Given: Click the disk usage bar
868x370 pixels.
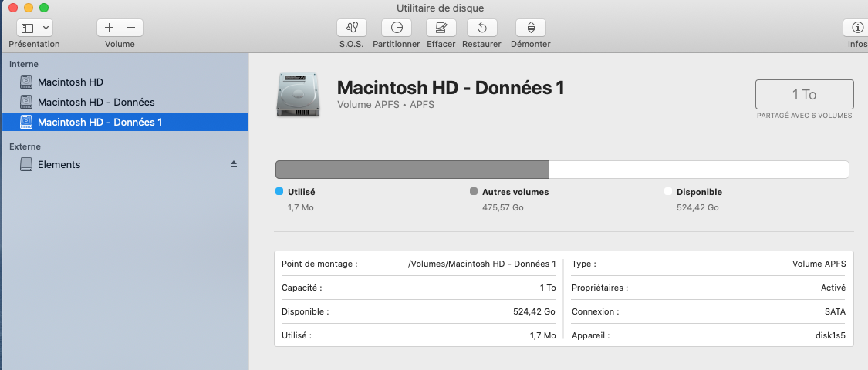Looking at the screenshot, I should [x=562, y=170].
